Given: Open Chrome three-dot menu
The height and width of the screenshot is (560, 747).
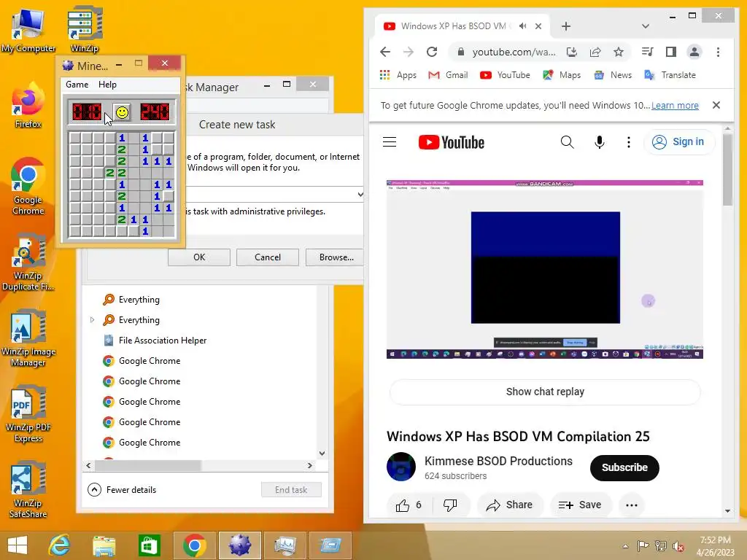Looking at the screenshot, I should click(x=718, y=52).
